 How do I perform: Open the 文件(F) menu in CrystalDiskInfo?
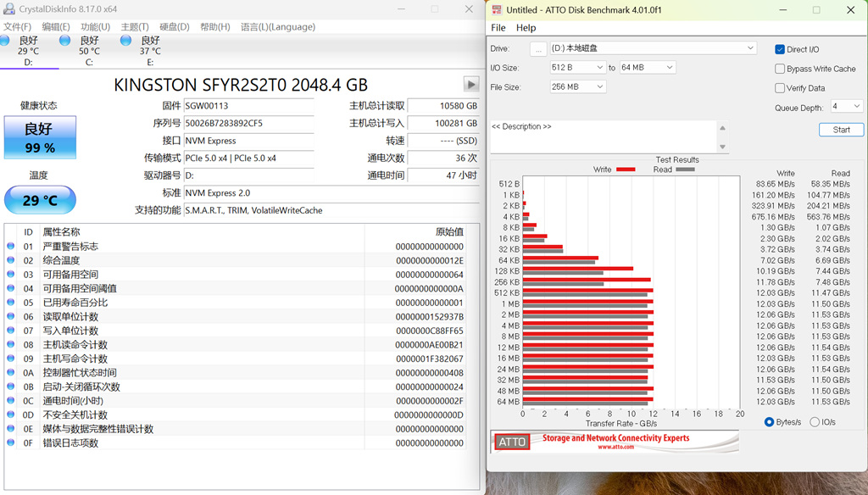[17, 26]
